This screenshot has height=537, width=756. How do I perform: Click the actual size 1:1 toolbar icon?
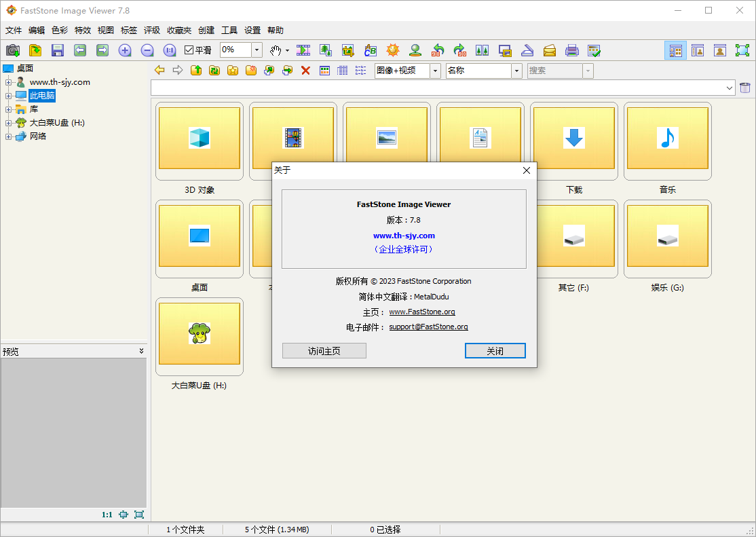[x=170, y=50]
